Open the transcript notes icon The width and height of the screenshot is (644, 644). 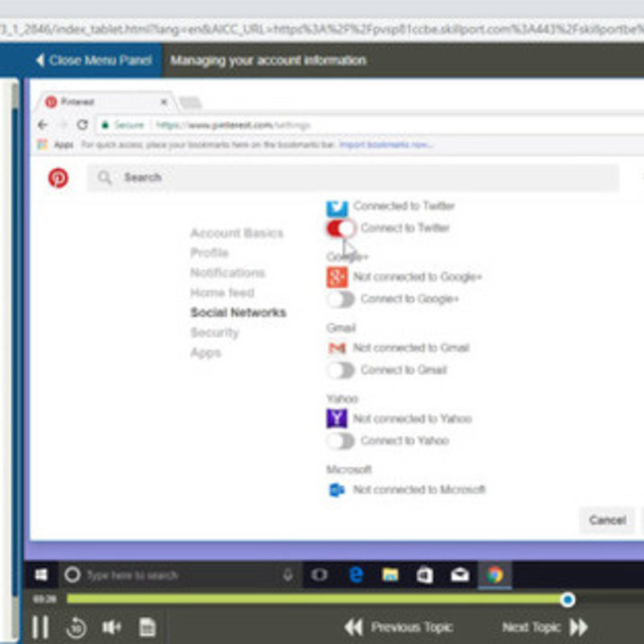tap(147, 627)
